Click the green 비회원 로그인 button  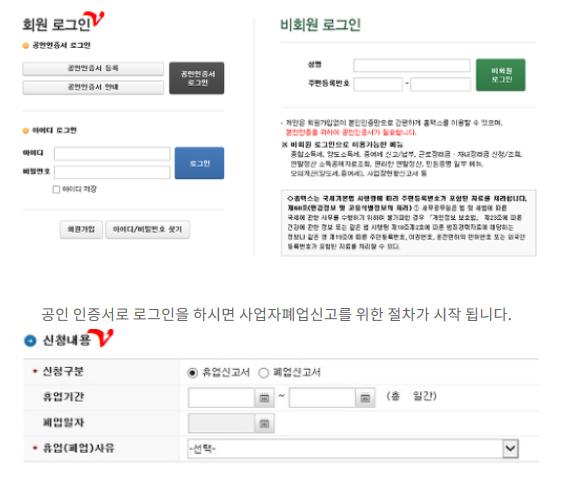pos(501,75)
